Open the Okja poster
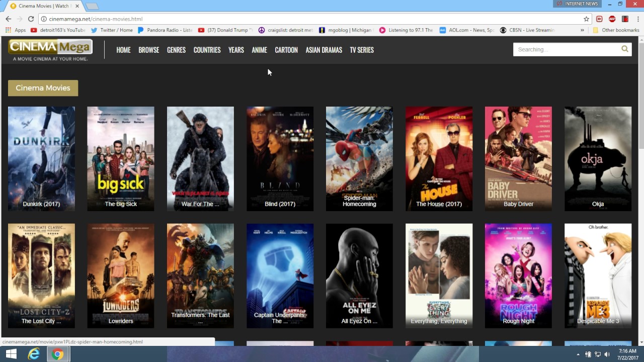 [x=598, y=158]
